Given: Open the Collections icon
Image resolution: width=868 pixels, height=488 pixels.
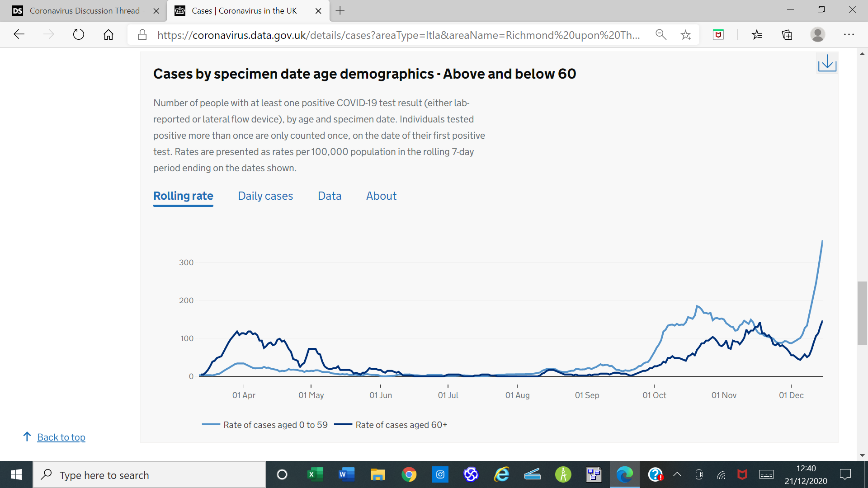Looking at the screenshot, I should [x=787, y=35].
